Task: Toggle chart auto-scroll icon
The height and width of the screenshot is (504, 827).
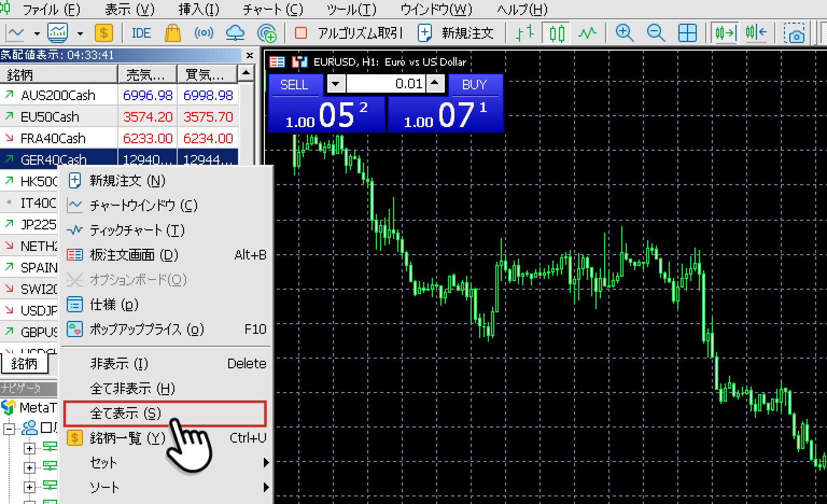Action: tap(725, 33)
